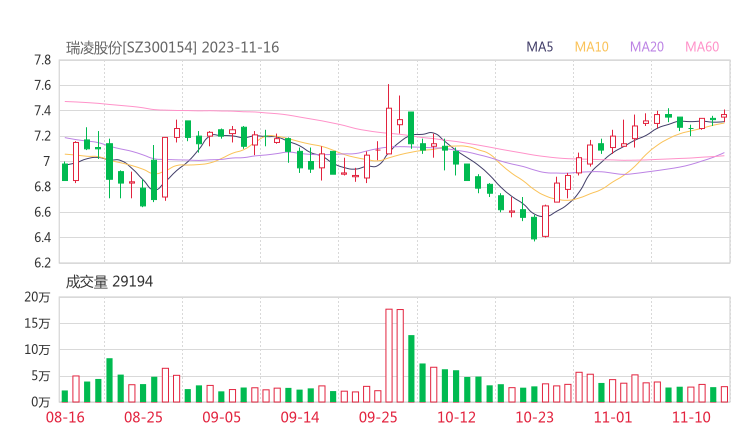Click the 6.2 price axis label
The height and width of the screenshot is (440, 740).
pyautogui.click(x=42, y=263)
